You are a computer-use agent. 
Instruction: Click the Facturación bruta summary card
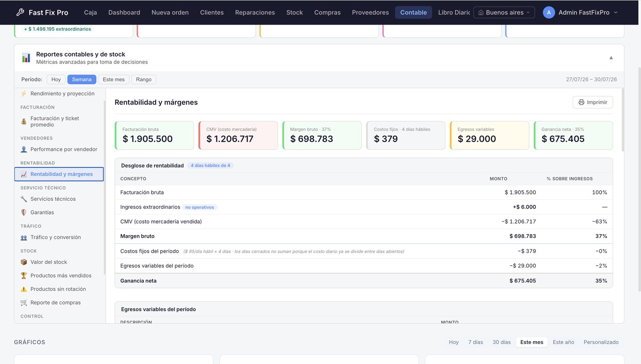[x=154, y=135]
